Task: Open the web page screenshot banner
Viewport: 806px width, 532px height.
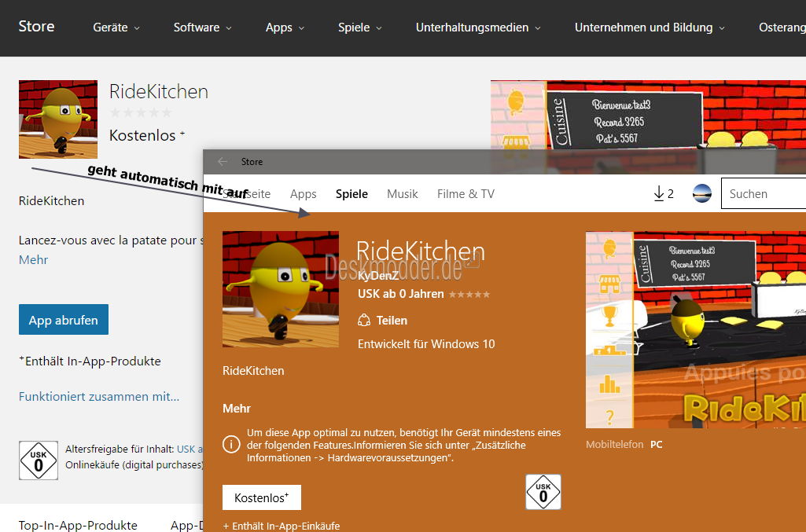Action: [x=648, y=115]
